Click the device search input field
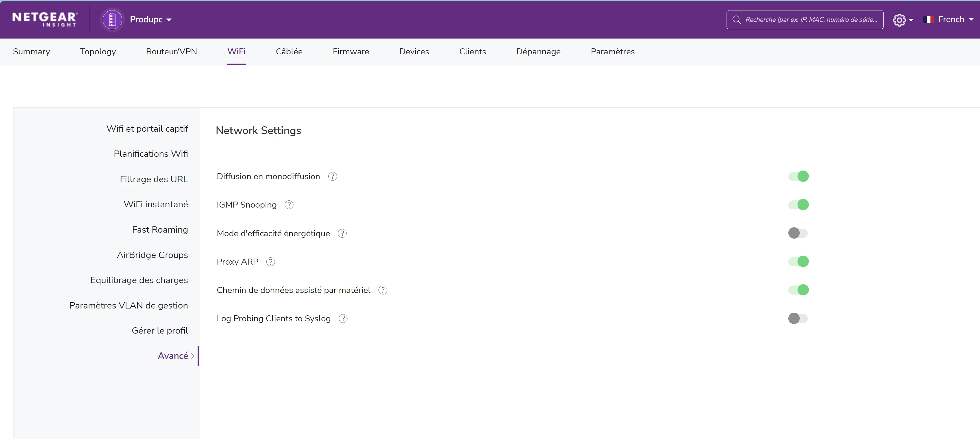Viewport: 980px width, 439px height. (810, 19)
